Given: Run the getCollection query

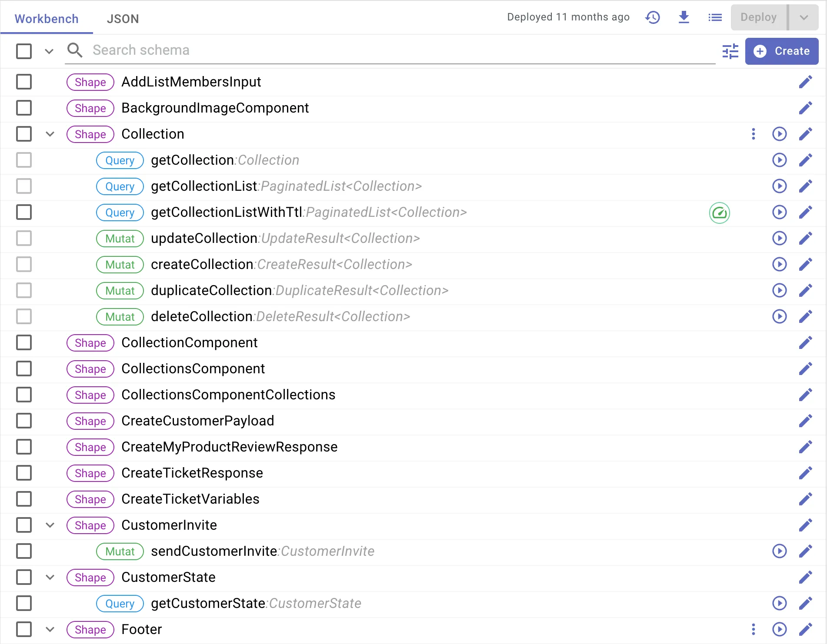Looking at the screenshot, I should pyautogui.click(x=780, y=160).
